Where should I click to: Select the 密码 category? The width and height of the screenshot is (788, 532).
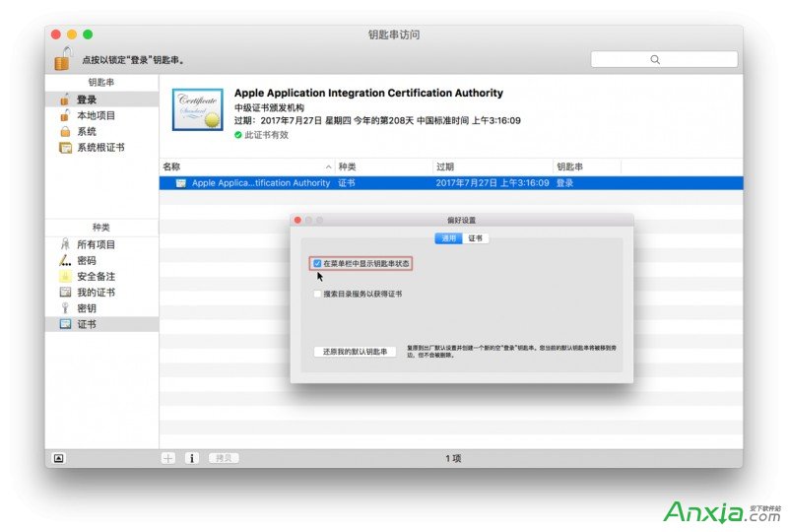click(x=87, y=260)
